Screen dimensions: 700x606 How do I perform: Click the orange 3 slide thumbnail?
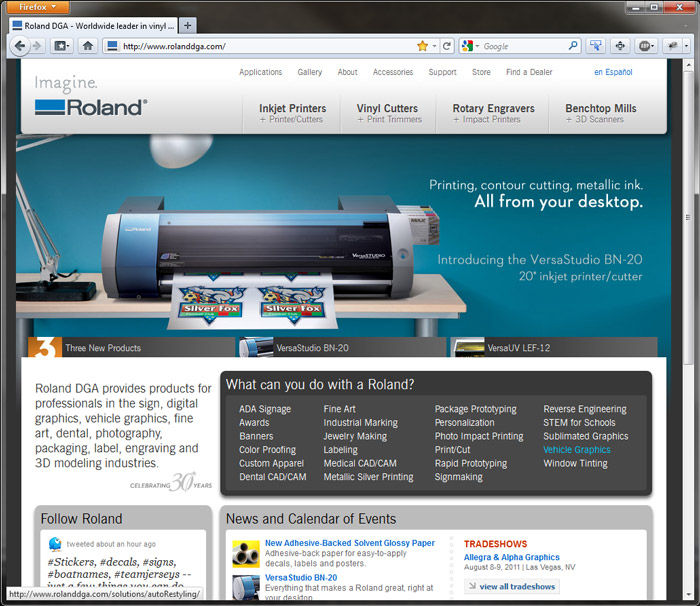pyautogui.click(x=45, y=347)
